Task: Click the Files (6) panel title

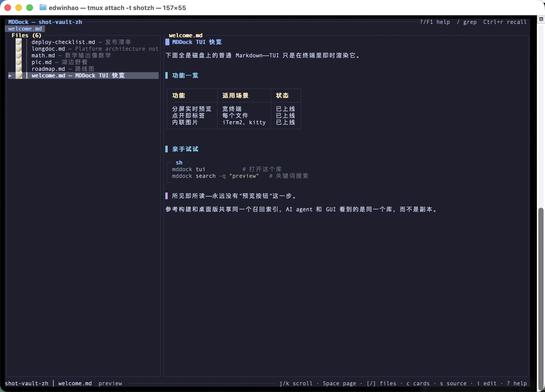Action: click(x=27, y=35)
